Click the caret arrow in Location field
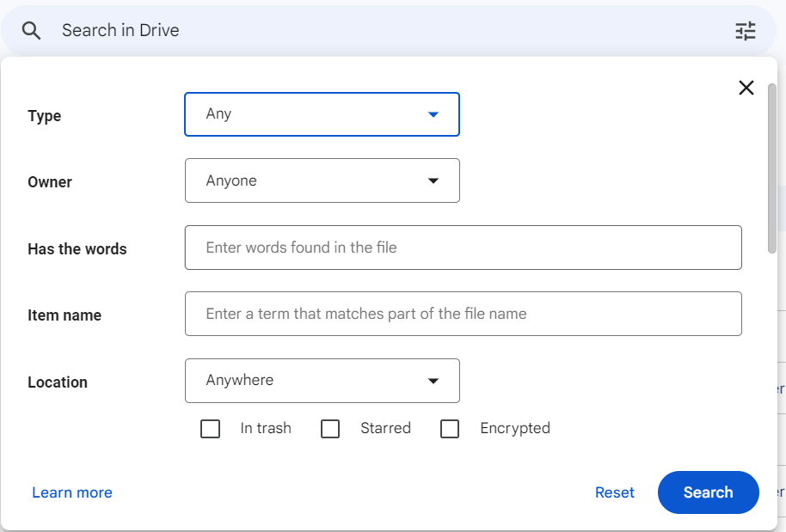 click(433, 381)
